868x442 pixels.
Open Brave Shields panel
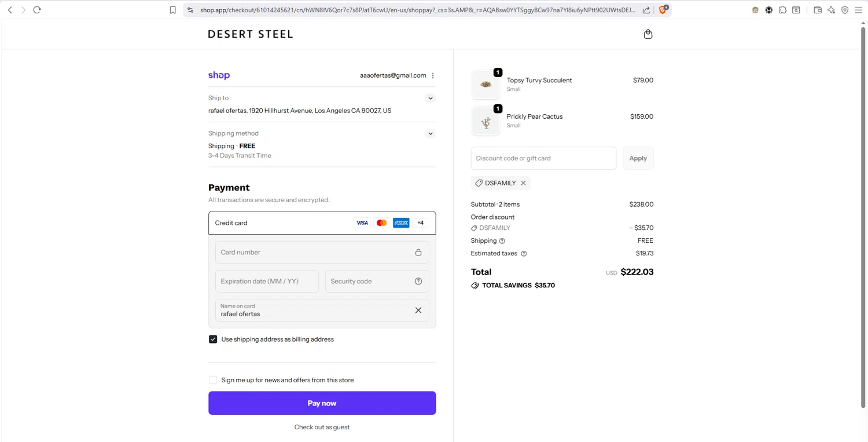664,9
